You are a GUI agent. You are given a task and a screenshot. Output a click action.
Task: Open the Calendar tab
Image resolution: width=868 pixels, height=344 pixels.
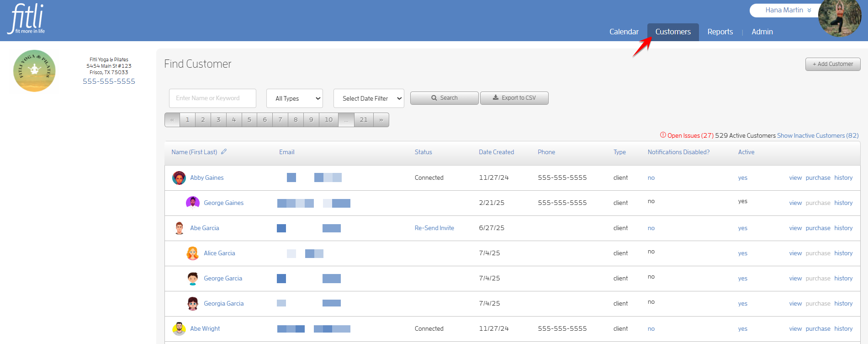(x=624, y=32)
